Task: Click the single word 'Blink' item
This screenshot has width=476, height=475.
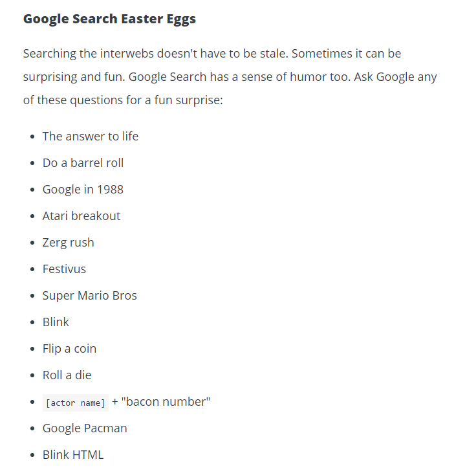Action: pyautogui.click(x=56, y=322)
